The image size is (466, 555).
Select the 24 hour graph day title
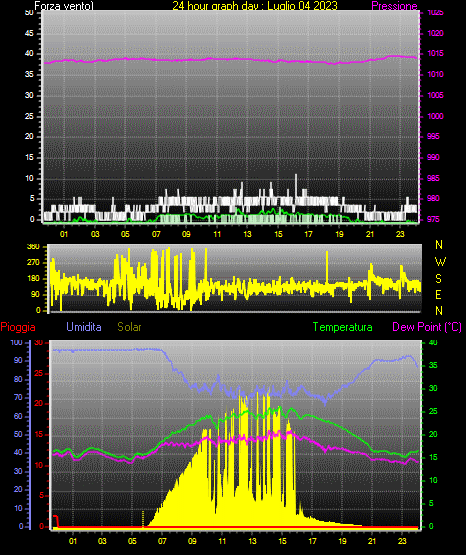255,5
